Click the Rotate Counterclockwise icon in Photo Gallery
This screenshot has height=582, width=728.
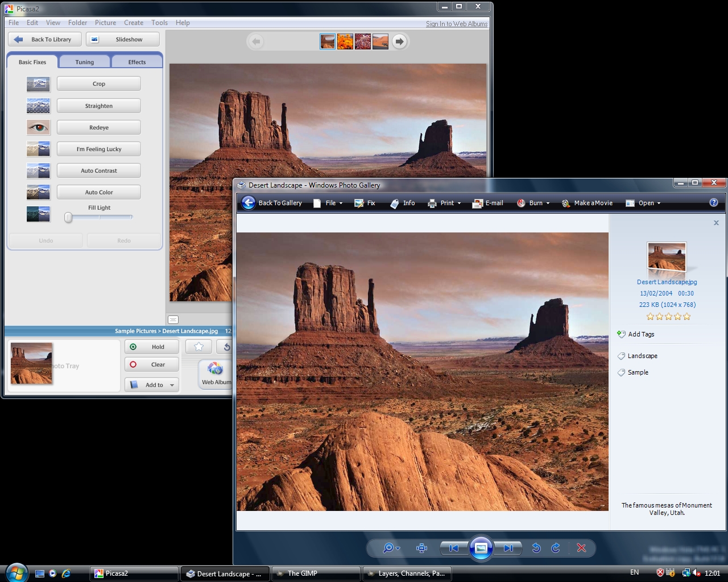point(536,548)
